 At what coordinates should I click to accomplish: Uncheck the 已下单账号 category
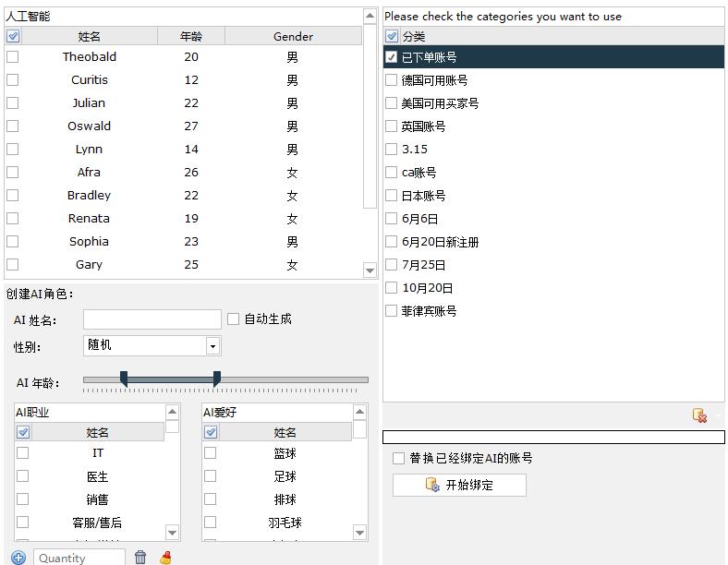[x=392, y=57]
